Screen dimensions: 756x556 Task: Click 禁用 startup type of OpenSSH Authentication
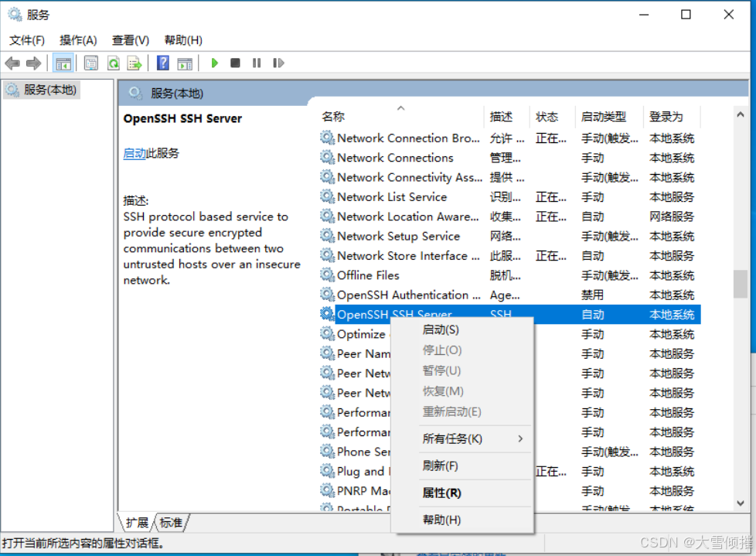[593, 295]
